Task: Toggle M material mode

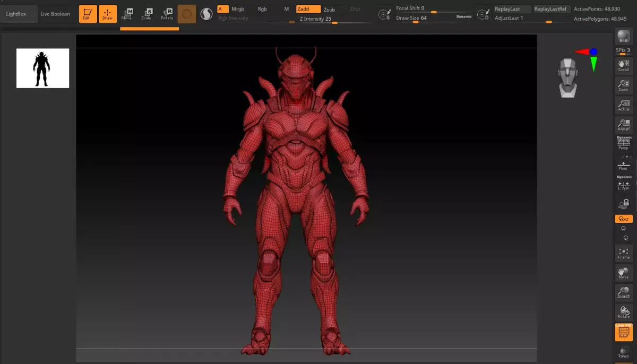Action: tap(286, 9)
